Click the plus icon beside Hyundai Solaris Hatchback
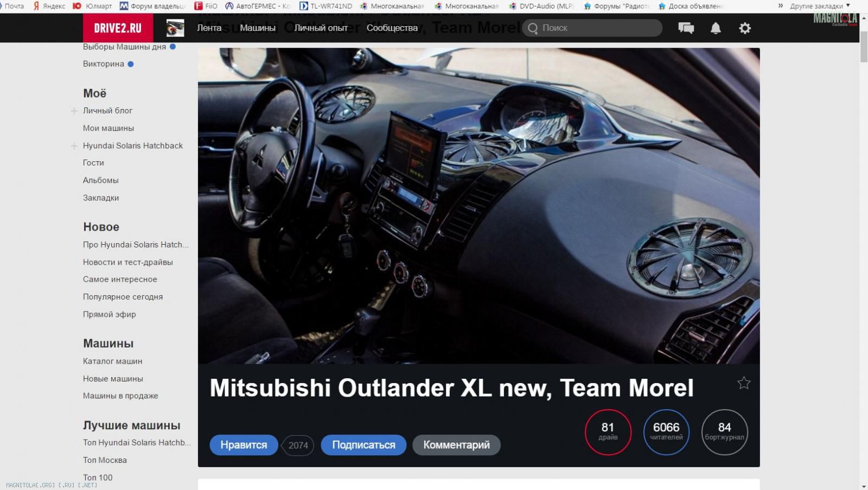This screenshot has width=868, height=490. point(74,146)
